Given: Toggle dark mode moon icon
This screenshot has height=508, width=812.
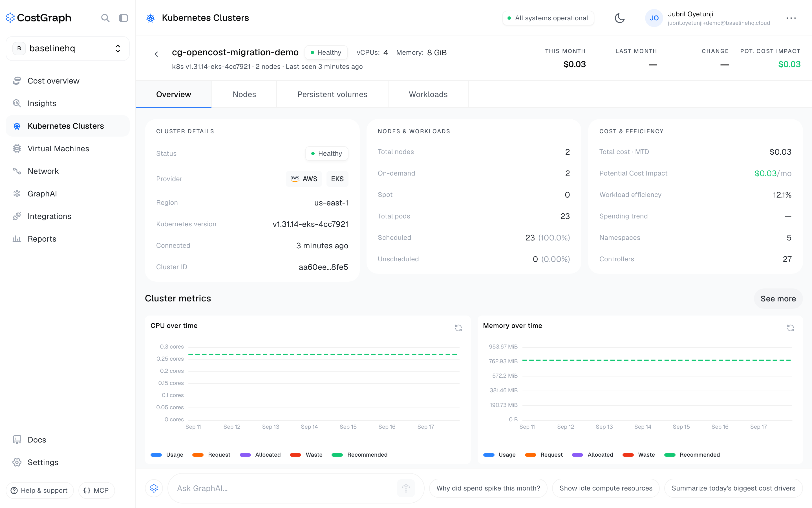Looking at the screenshot, I should pyautogui.click(x=619, y=18).
